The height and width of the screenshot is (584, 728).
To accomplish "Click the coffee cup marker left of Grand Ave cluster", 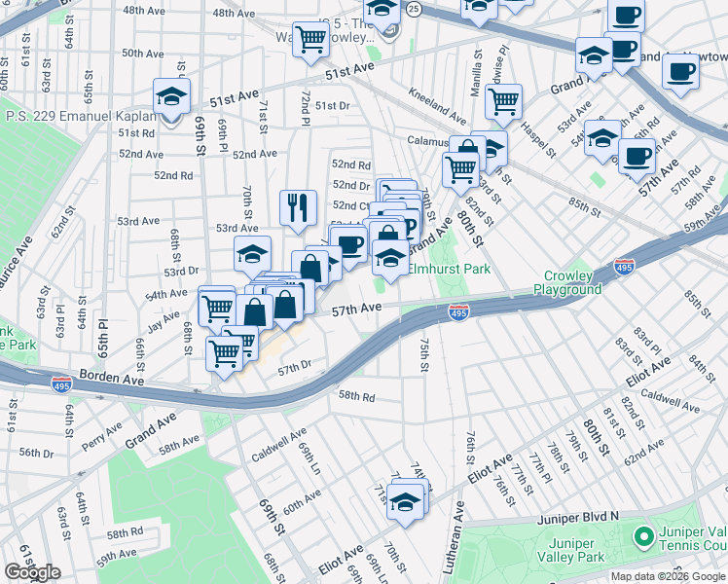I will pyautogui.click(x=348, y=245).
